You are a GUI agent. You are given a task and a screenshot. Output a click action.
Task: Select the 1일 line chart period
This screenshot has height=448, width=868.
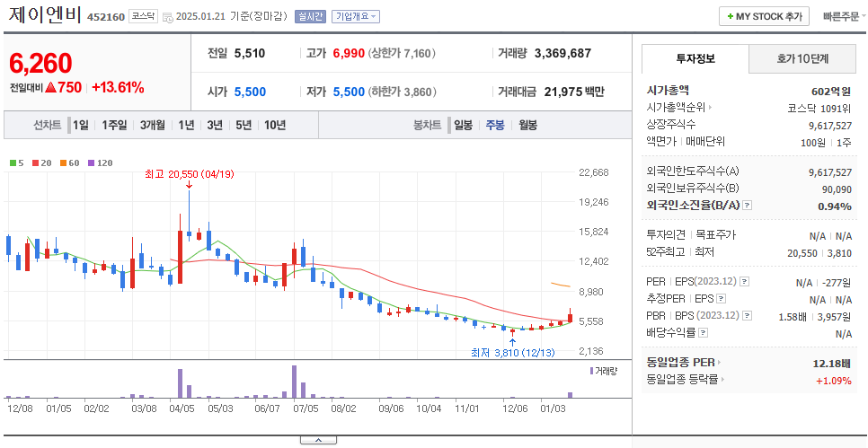pyautogui.click(x=80, y=125)
